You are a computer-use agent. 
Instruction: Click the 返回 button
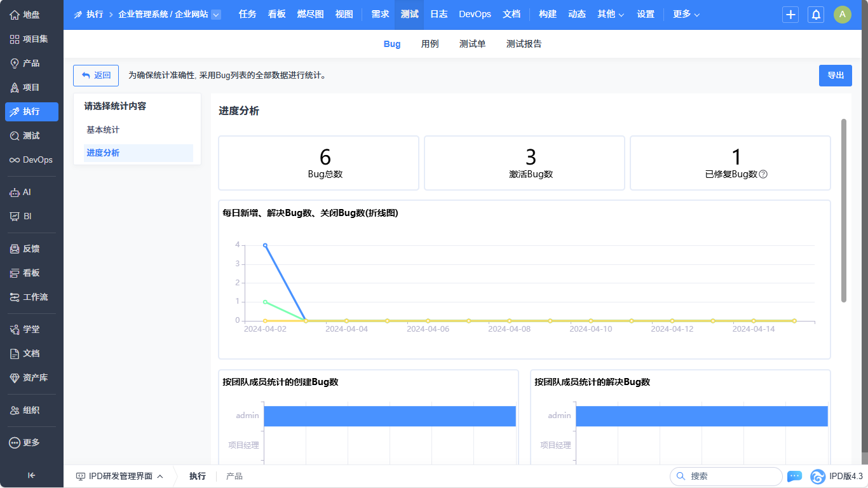[x=96, y=75]
